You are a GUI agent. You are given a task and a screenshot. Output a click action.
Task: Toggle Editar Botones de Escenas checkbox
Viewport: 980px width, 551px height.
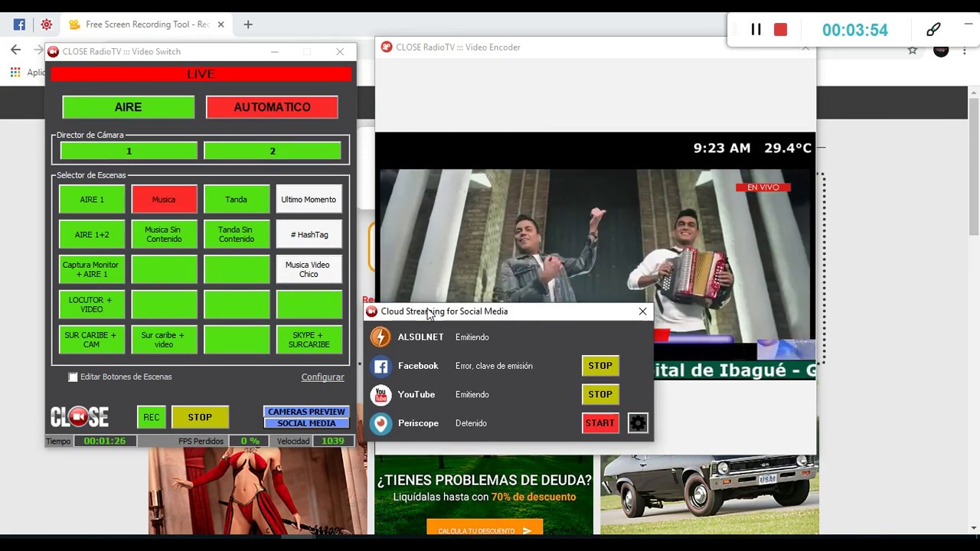(73, 377)
